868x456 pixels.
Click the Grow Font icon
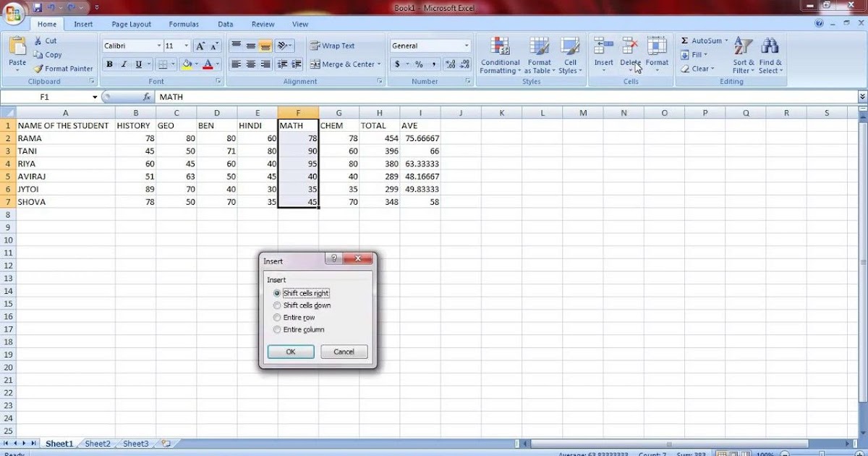[x=200, y=46]
